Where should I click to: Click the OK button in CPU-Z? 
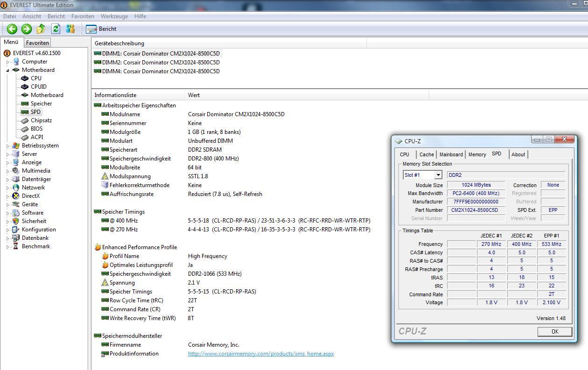click(554, 332)
